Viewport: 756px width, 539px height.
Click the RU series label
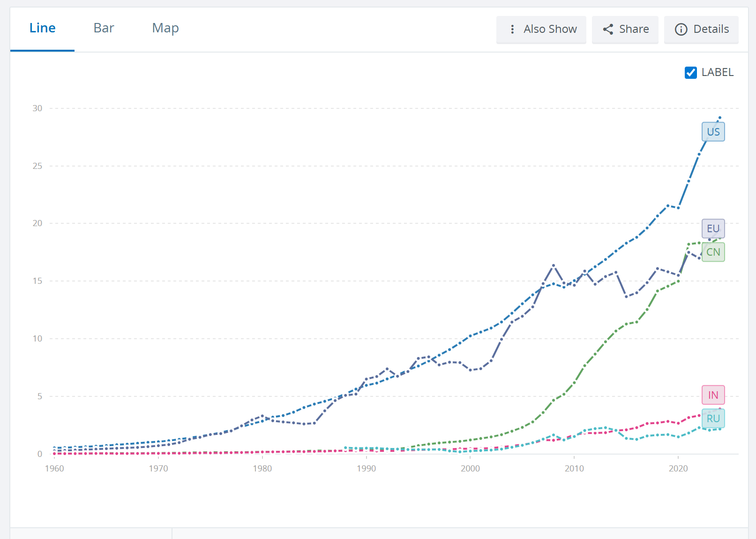click(713, 418)
